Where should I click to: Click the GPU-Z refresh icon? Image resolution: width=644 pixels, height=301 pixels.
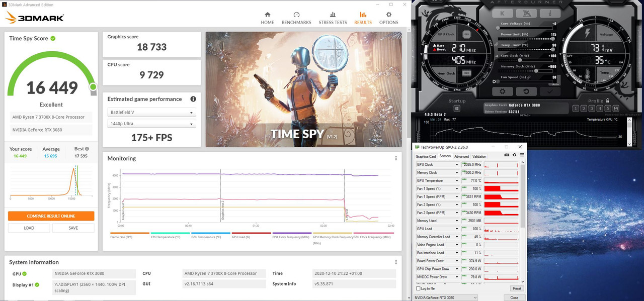(x=514, y=155)
